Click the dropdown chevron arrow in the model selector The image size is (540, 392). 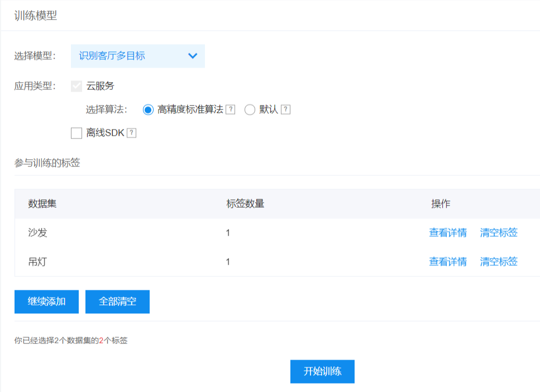(193, 56)
